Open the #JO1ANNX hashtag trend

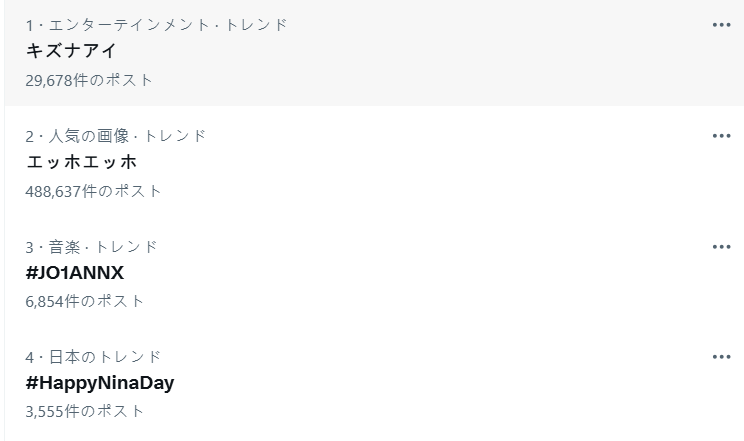click(75, 273)
